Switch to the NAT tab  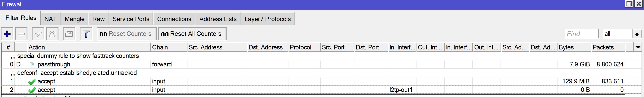click(x=51, y=19)
